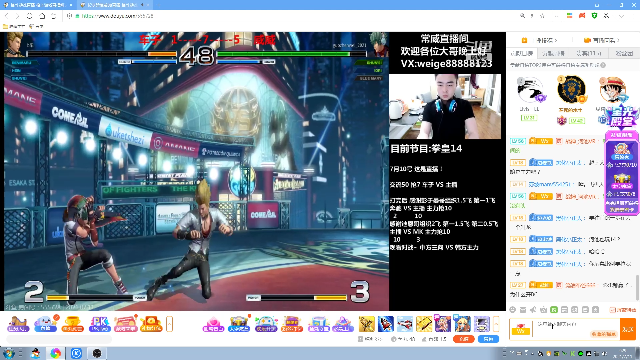Click the streamer webcam picture
Viewport: 640px width, 360px height.
tap(445, 106)
